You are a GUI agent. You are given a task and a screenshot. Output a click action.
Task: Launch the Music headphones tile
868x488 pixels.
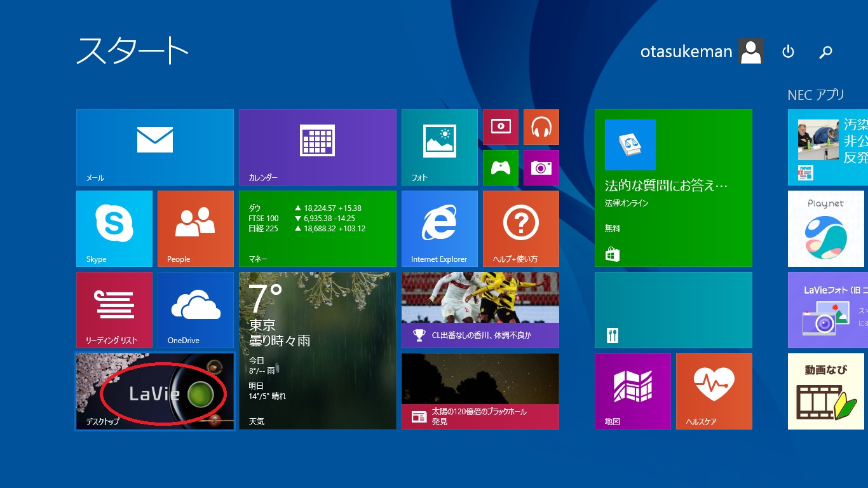pos(541,127)
